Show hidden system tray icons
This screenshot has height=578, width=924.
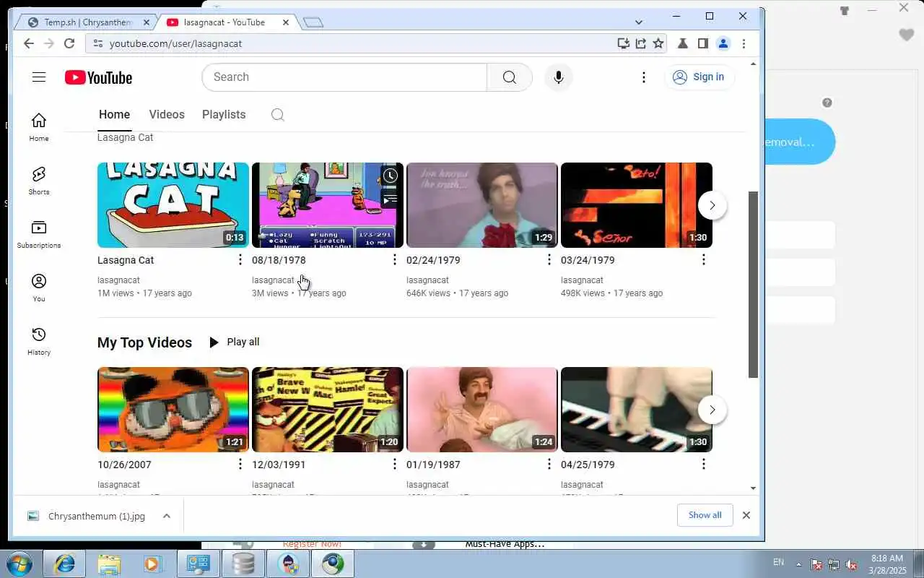pyautogui.click(x=798, y=564)
